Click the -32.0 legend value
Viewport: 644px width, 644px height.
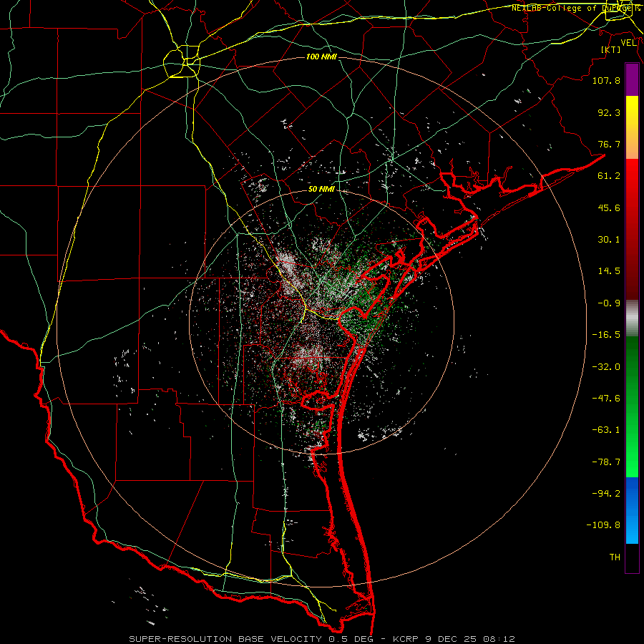coord(606,367)
